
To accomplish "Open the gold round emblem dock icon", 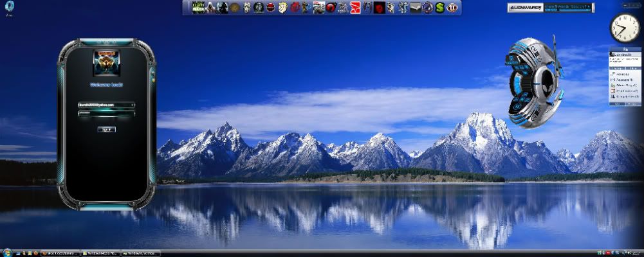I will 235,7.
